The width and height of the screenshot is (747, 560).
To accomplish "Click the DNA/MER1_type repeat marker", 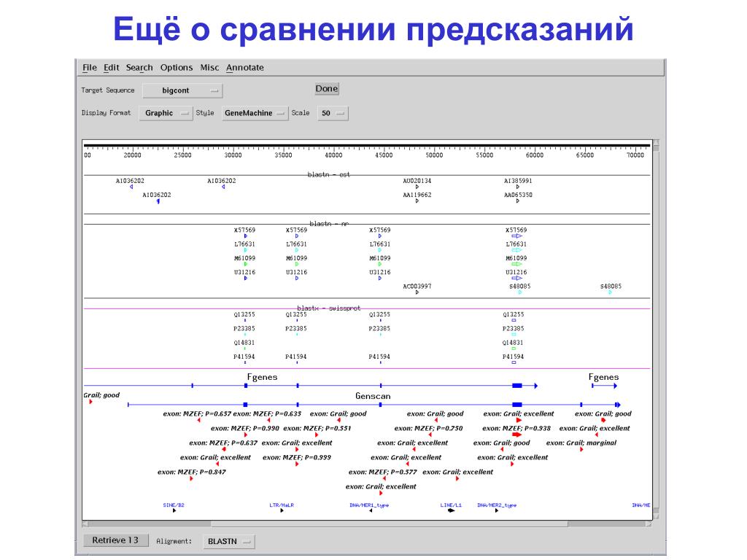I will click(x=371, y=510).
